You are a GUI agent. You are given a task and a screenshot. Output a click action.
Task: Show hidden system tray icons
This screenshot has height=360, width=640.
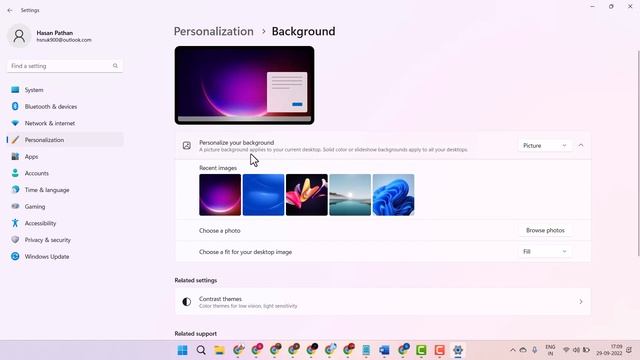tap(513, 350)
